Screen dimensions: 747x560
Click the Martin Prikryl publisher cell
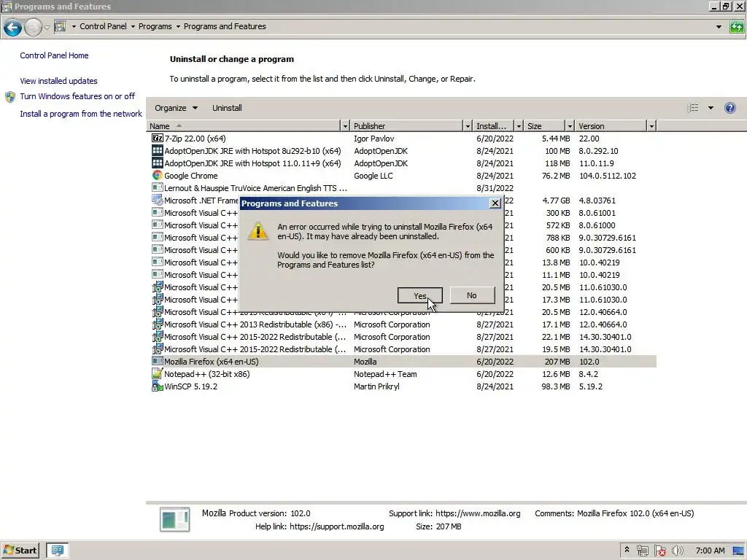(x=376, y=386)
